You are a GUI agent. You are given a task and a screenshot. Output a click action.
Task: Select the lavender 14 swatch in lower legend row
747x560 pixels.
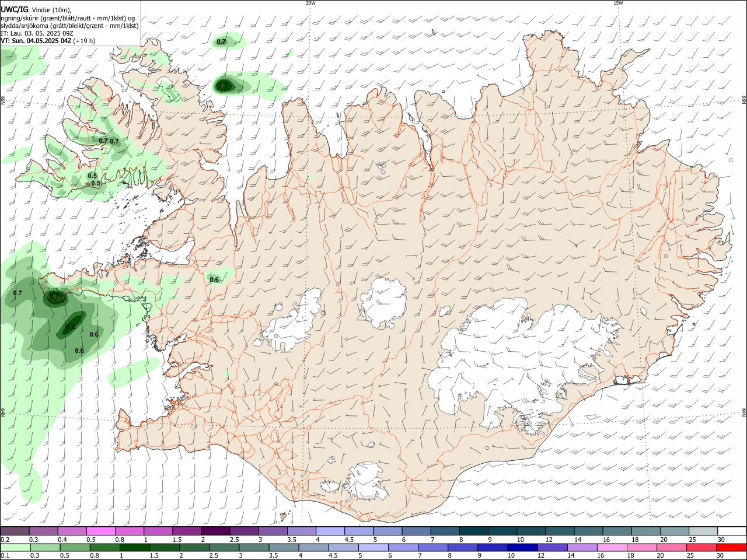(581, 547)
